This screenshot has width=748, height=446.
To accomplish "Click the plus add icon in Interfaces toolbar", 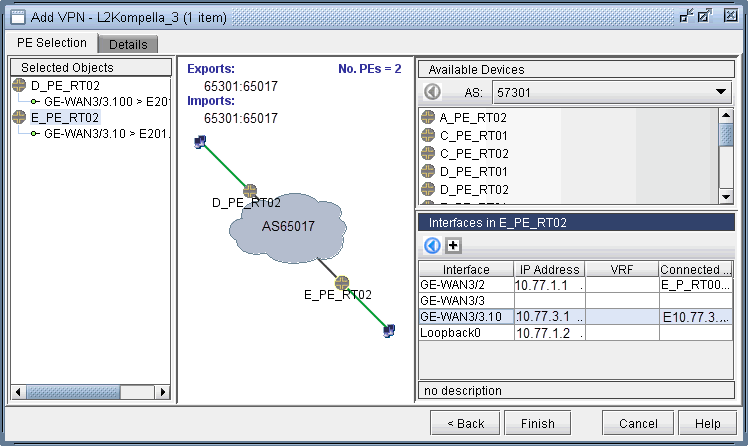I will coord(452,245).
